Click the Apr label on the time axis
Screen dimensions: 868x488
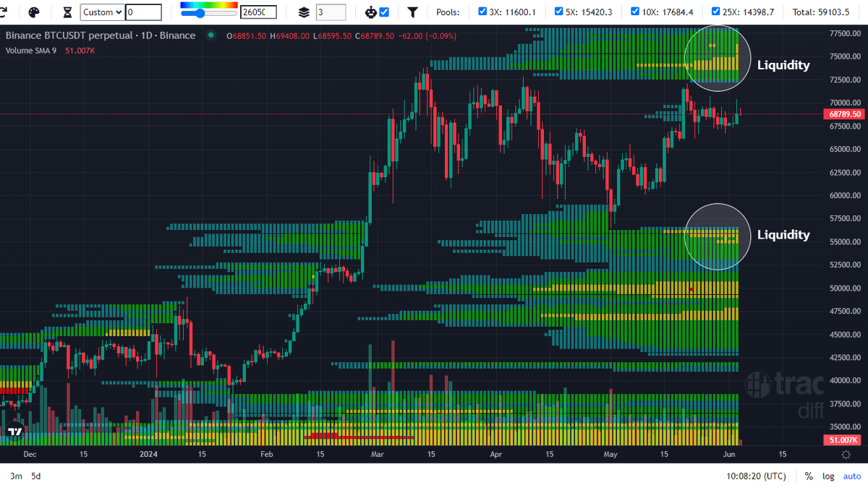point(495,455)
